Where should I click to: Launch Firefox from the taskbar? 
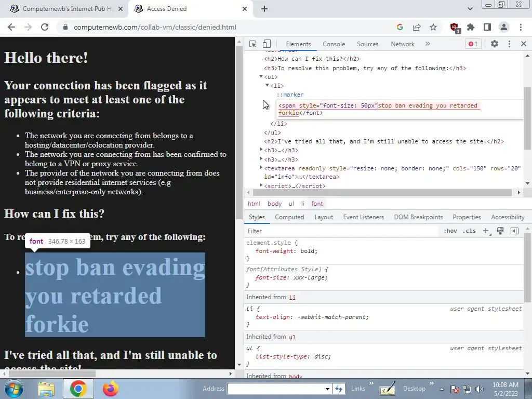point(111,389)
